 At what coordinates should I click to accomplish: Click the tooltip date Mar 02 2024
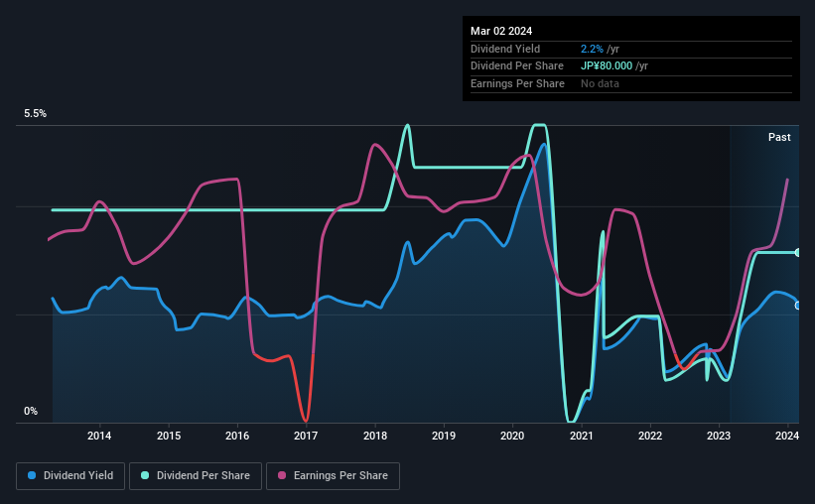click(503, 31)
